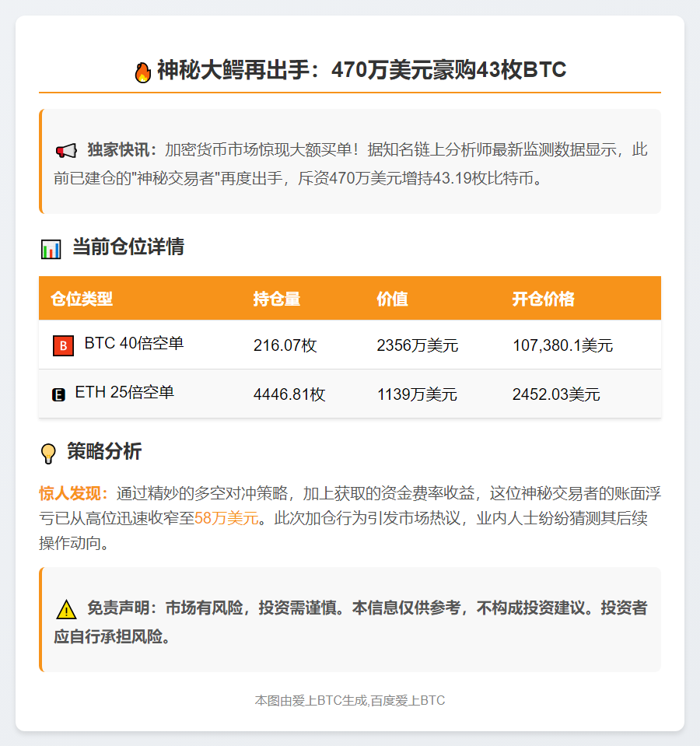This screenshot has height=746, width=700.
Task: Select the BTC 40倍空单 cell
Action: pos(134,344)
